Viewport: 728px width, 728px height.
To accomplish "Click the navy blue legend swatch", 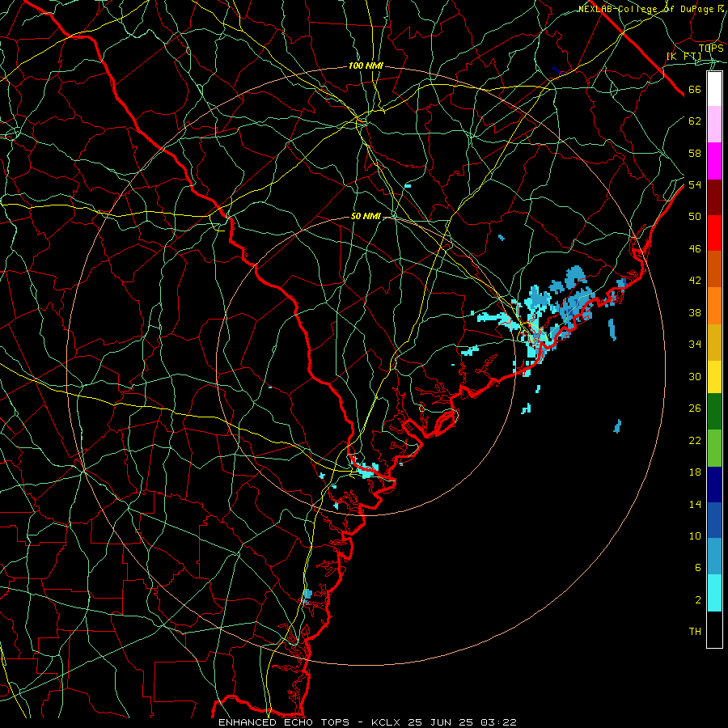I will point(714,485).
